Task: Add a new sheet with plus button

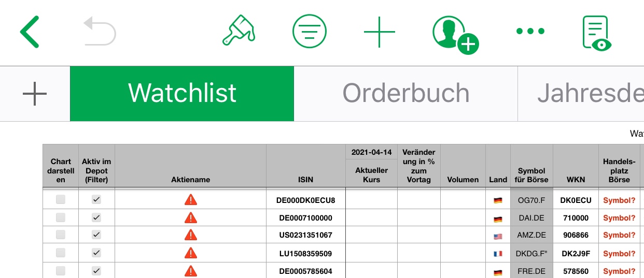Action: (x=35, y=94)
